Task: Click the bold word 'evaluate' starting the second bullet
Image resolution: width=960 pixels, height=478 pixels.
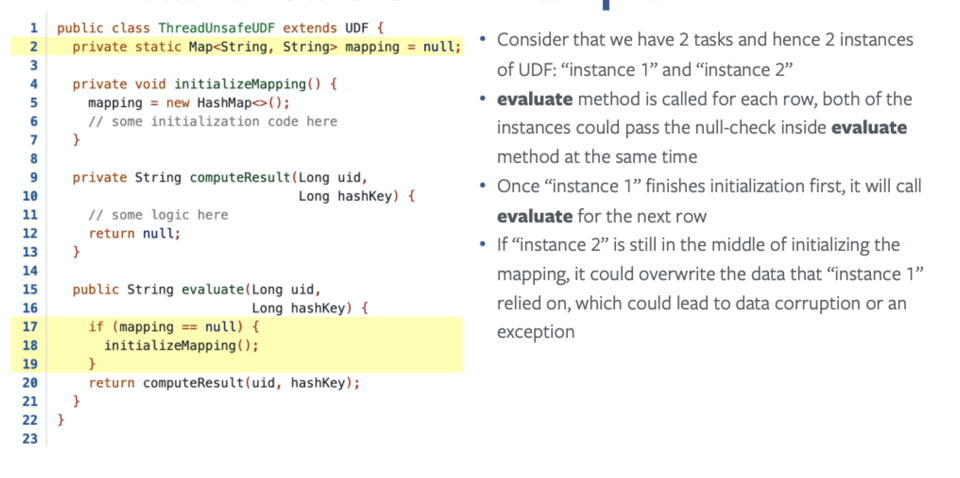Action: coord(535,99)
